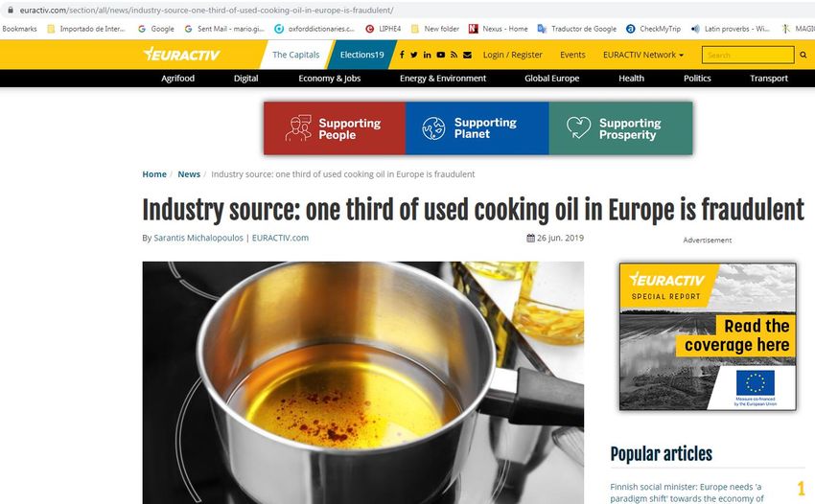Image resolution: width=815 pixels, height=504 pixels.
Task: Expand the EURACTIV Network dropdown
Action: [x=643, y=55]
